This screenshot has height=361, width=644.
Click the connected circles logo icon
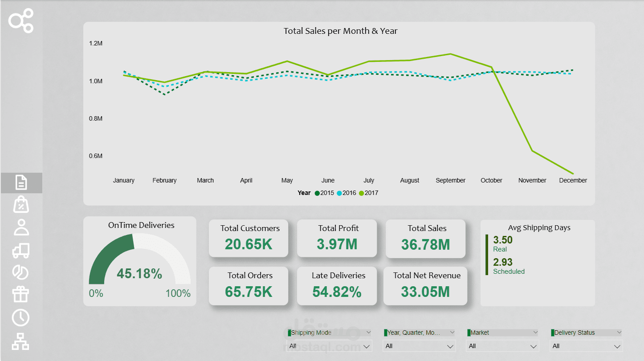point(21,21)
